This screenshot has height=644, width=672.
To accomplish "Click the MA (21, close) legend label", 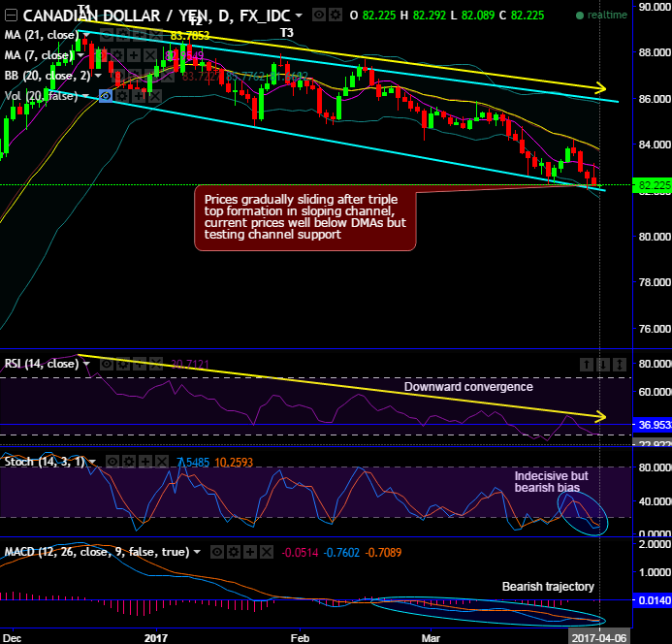I will (x=42, y=35).
